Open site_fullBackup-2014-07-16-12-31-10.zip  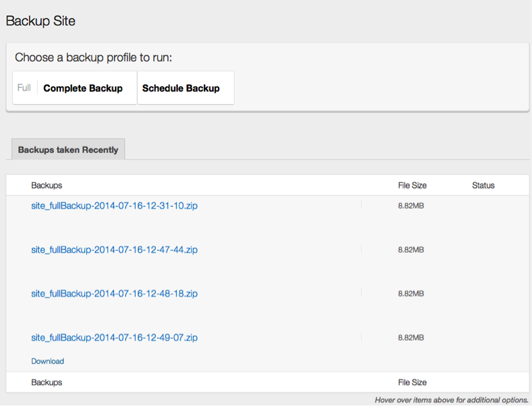pos(114,206)
